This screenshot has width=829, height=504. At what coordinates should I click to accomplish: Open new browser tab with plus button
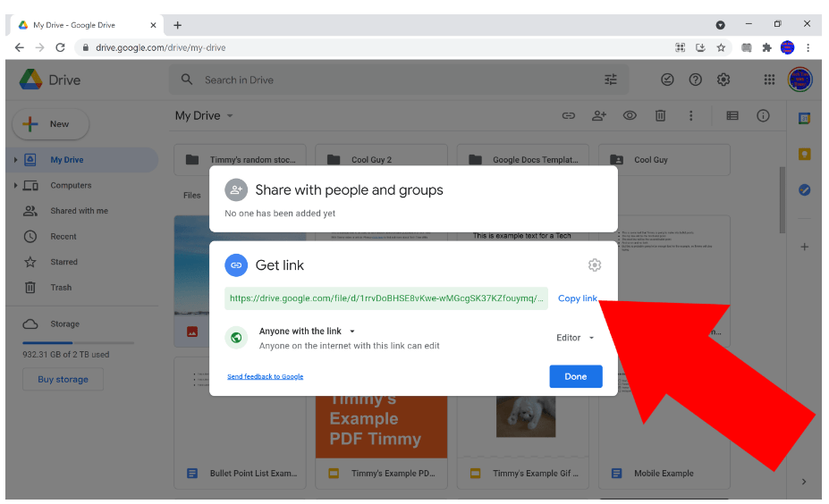178,25
